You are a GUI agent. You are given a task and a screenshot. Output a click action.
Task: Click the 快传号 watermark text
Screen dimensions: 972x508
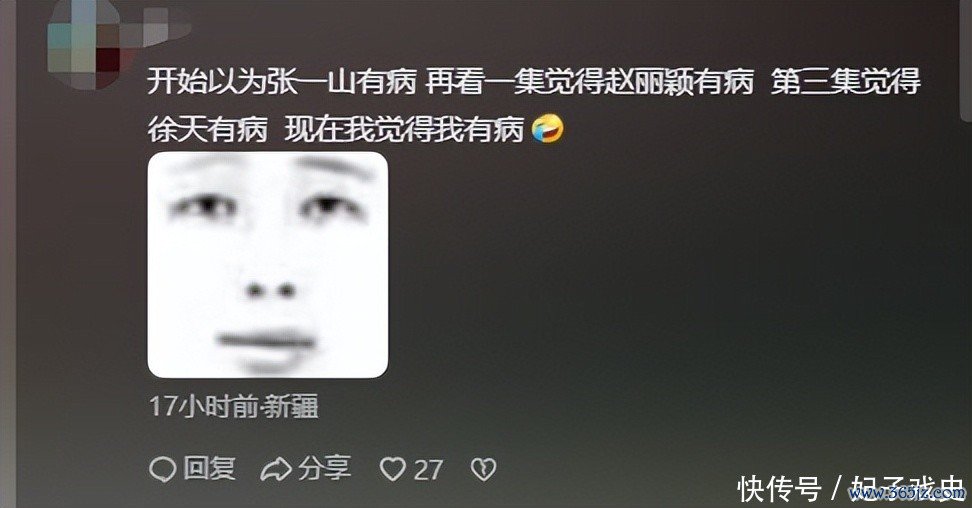[x=780, y=489]
